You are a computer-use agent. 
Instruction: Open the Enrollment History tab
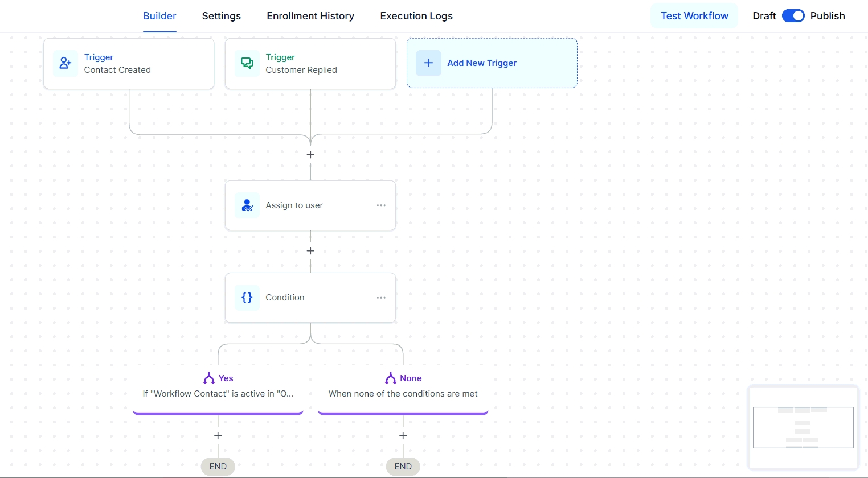[x=310, y=16]
